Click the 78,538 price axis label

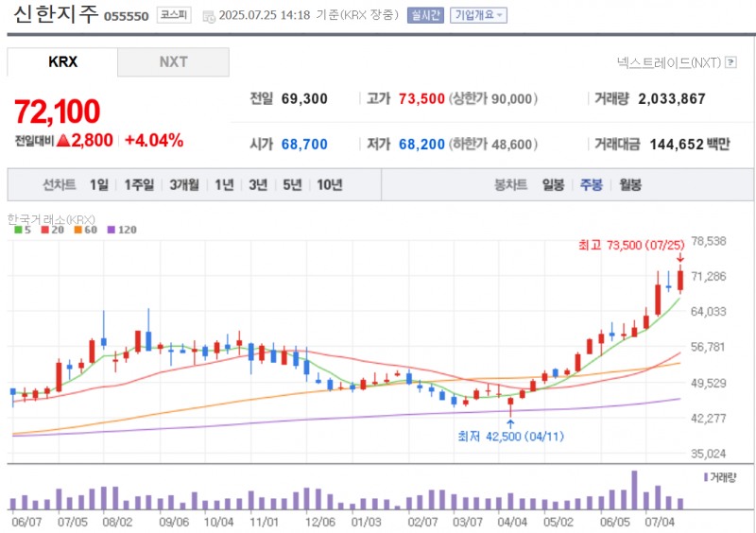[x=708, y=241]
